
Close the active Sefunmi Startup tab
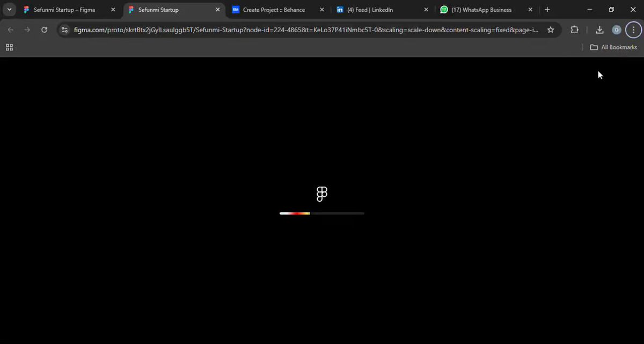(x=217, y=10)
